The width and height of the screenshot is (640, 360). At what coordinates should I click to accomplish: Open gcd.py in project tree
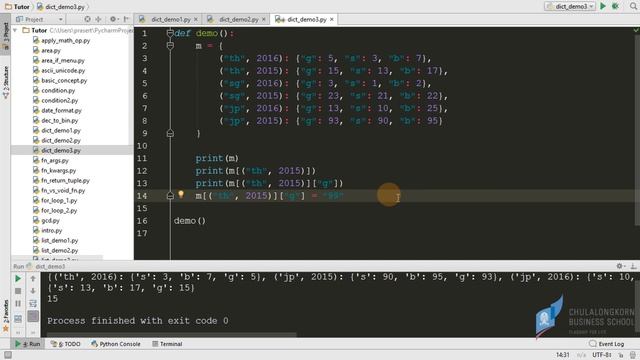(50, 220)
